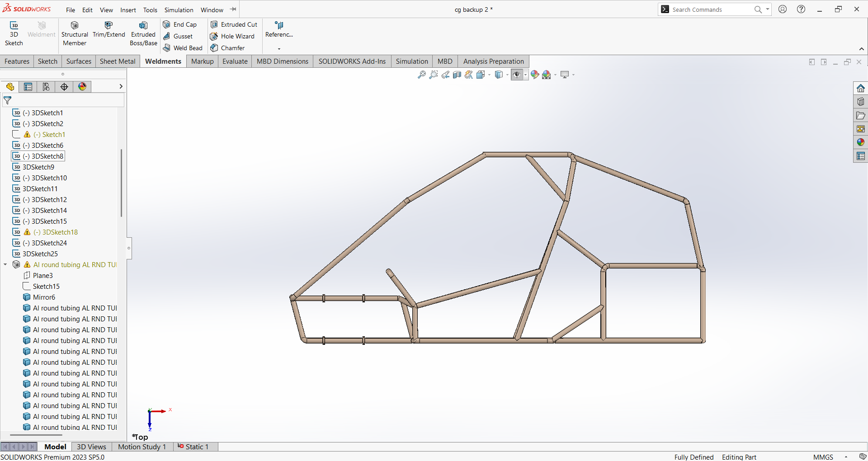
Task: Click Edit Appearance icon
Action: 535,75
